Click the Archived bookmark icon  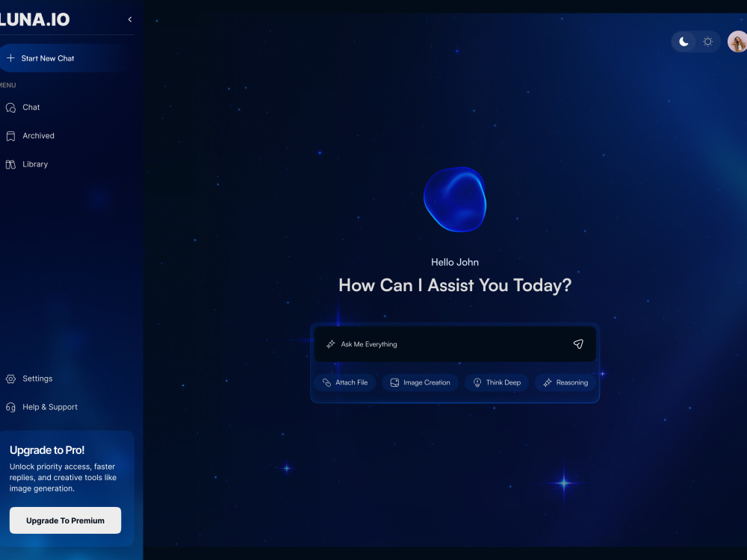tap(10, 136)
